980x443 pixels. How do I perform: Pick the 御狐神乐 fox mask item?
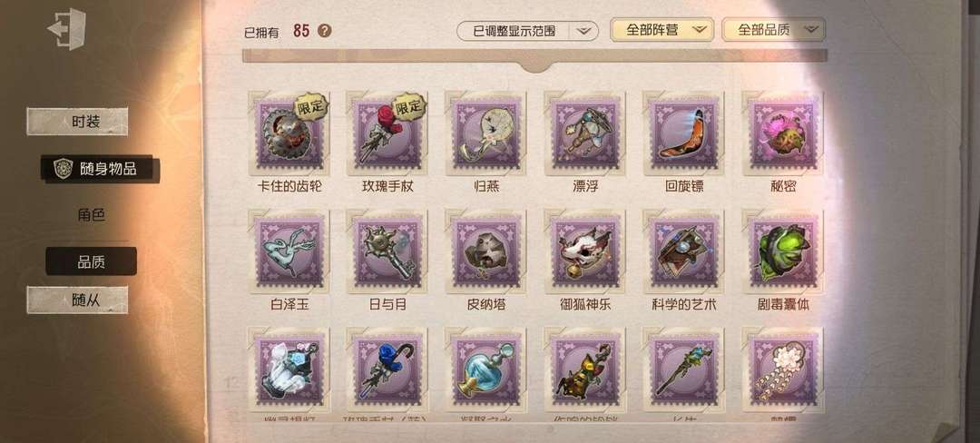coord(585,251)
